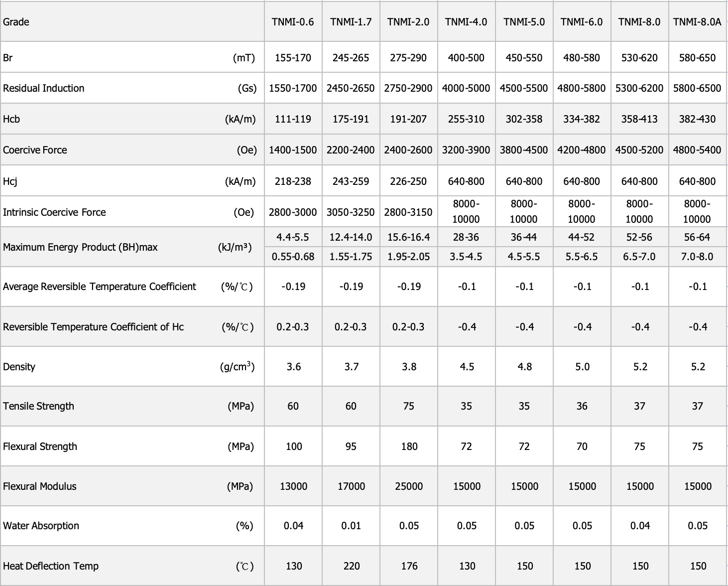The width and height of the screenshot is (728, 586).
Task: Select the Hcb row label
Action: point(11,119)
